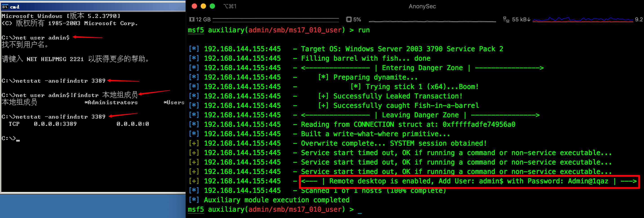Click the CPU chip icon next to 5%
Screen dimensions: 644x218
coord(349,19)
